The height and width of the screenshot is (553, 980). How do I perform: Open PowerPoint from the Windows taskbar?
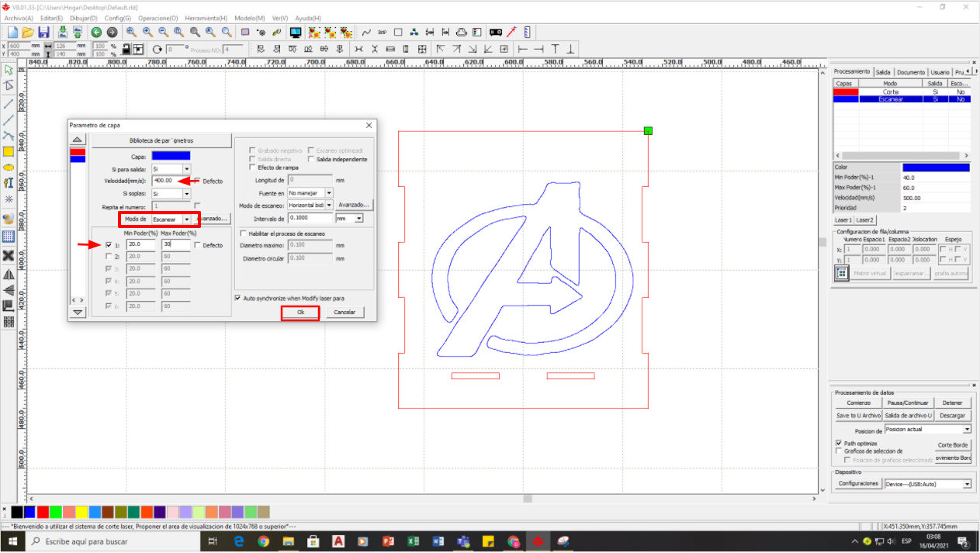(x=389, y=541)
